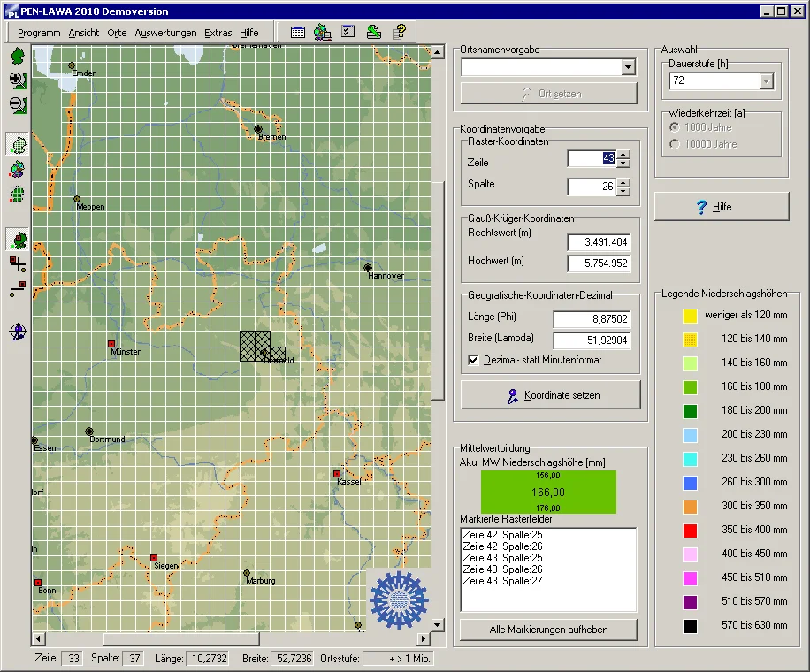Viewport: 810px width, 672px height.
Task: Click the Hannover city dot on map
Action: tap(368, 268)
